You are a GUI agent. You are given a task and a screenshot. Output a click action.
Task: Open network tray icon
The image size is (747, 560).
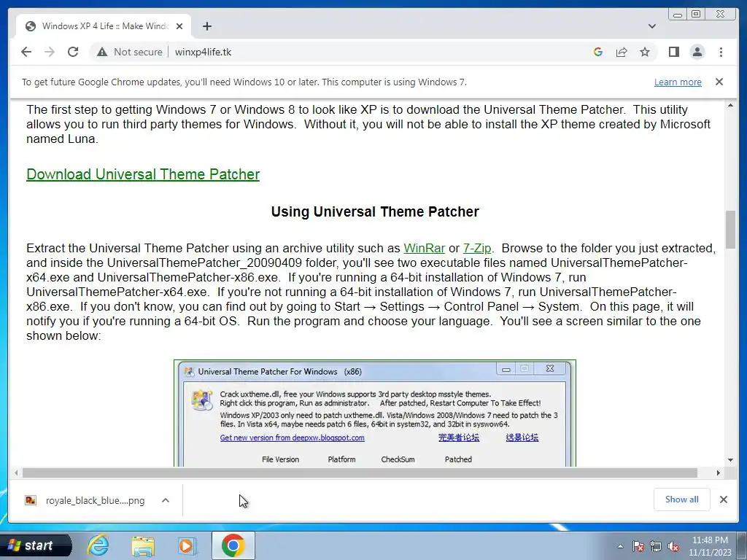pyautogui.click(x=656, y=546)
